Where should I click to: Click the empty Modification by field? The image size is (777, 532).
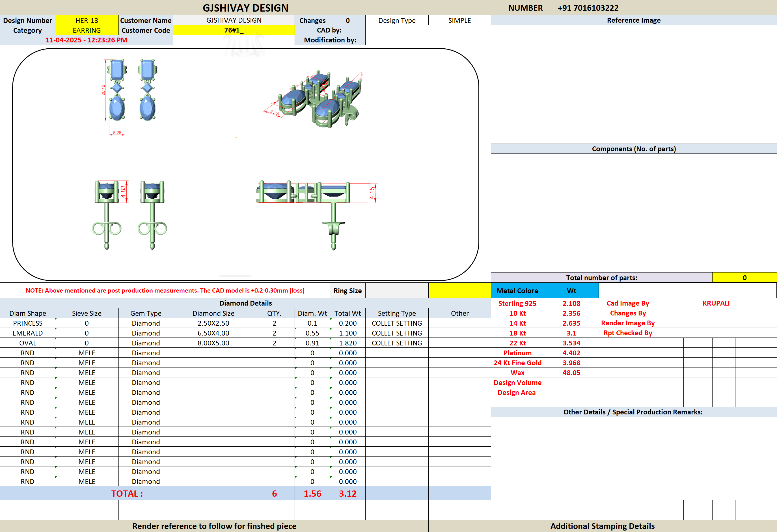(x=428, y=40)
